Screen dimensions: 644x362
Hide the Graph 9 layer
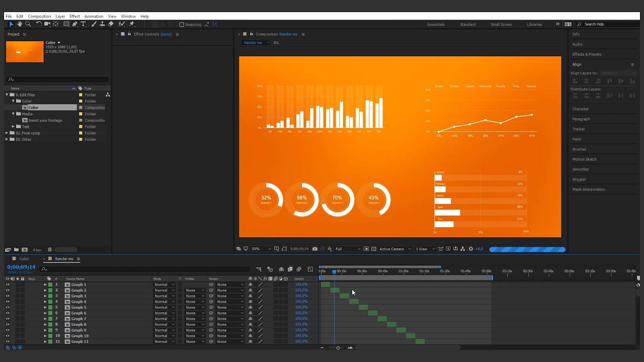coord(8,330)
